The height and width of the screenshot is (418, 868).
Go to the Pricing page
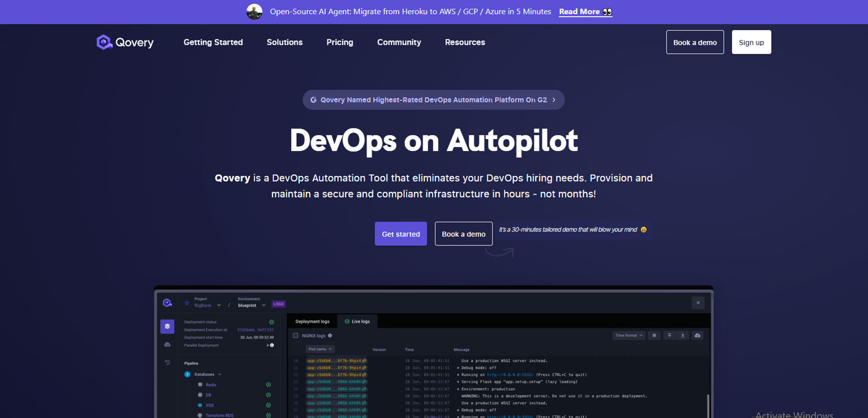(340, 42)
